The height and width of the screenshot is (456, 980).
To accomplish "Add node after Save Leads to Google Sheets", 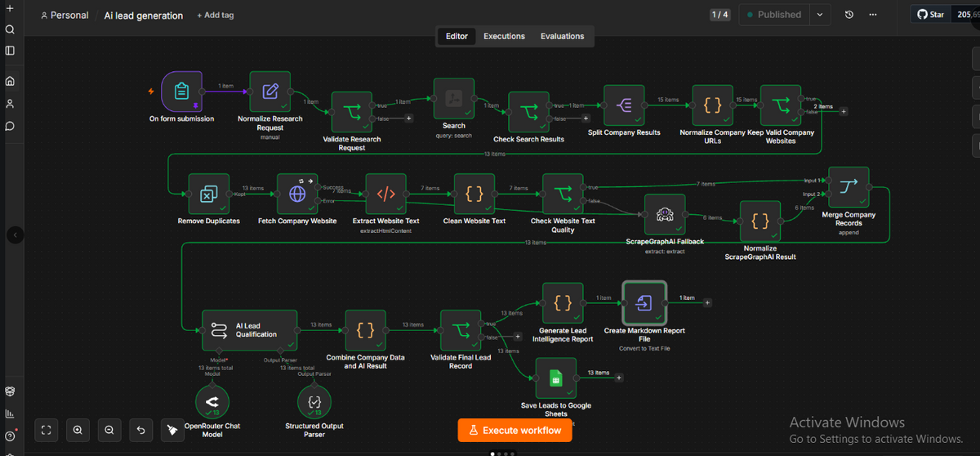I will [619, 378].
